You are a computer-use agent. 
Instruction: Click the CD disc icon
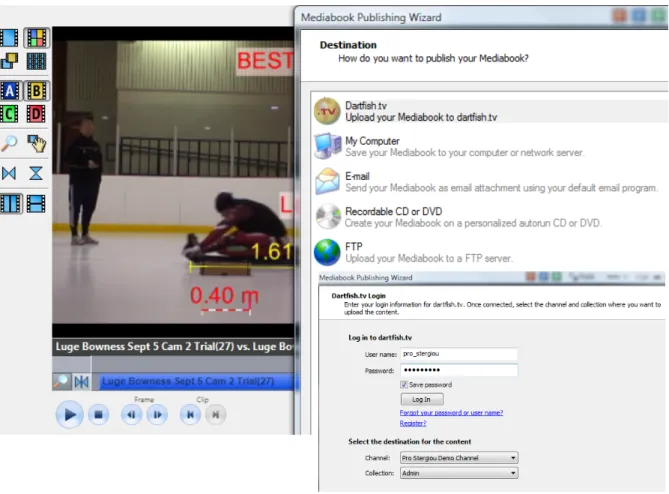tap(328, 217)
